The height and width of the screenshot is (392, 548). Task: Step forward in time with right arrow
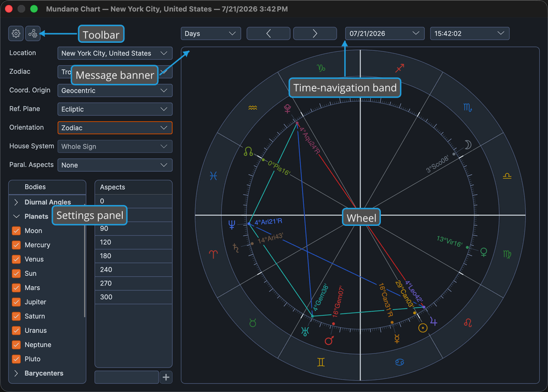(x=315, y=33)
